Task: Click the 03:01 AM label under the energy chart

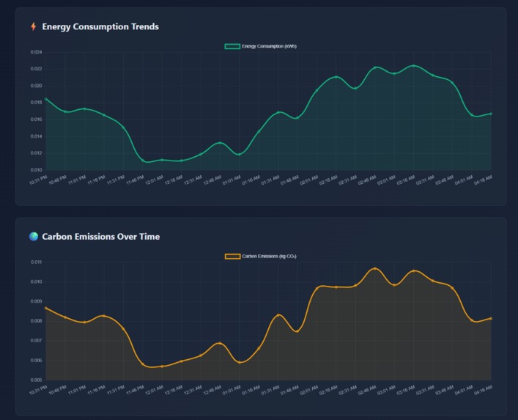Action: coord(387,180)
